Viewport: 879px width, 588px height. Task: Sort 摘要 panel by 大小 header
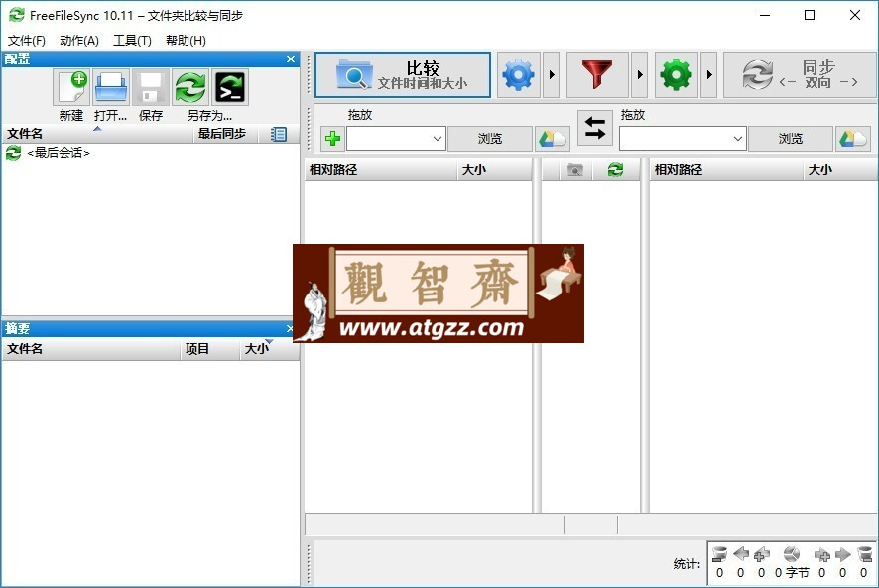(x=269, y=349)
